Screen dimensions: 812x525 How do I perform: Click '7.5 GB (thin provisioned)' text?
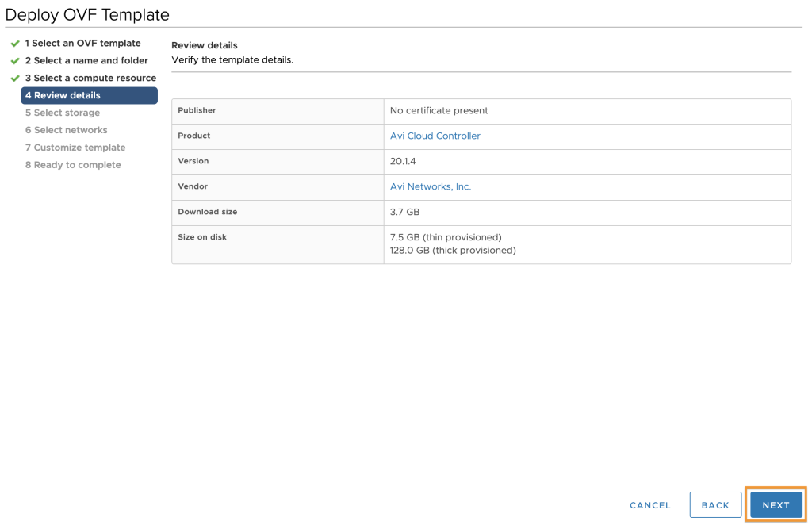pyautogui.click(x=446, y=237)
